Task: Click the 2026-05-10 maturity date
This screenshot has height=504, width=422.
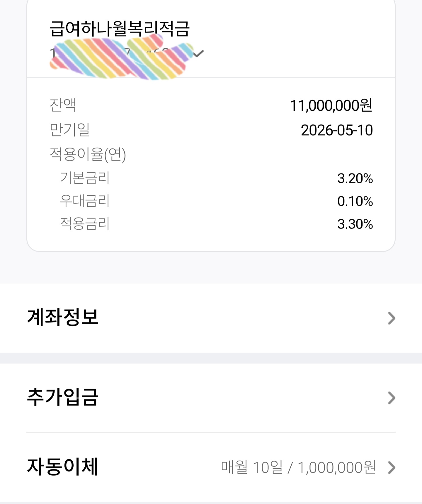Action: pyautogui.click(x=337, y=130)
